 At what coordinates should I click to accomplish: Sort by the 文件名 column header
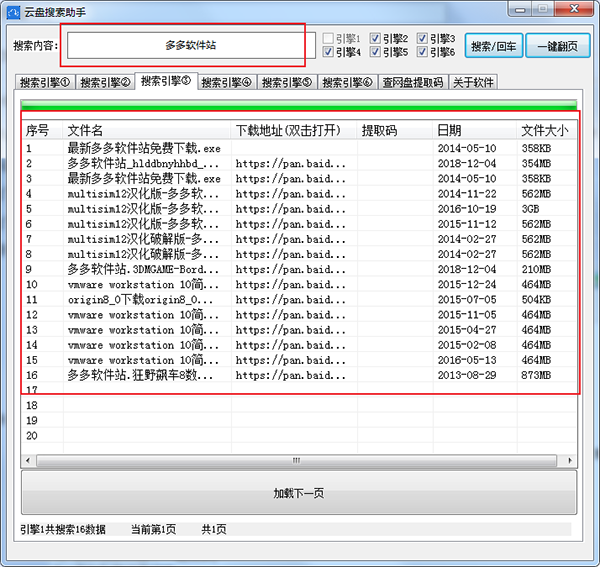(x=147, y=130)
